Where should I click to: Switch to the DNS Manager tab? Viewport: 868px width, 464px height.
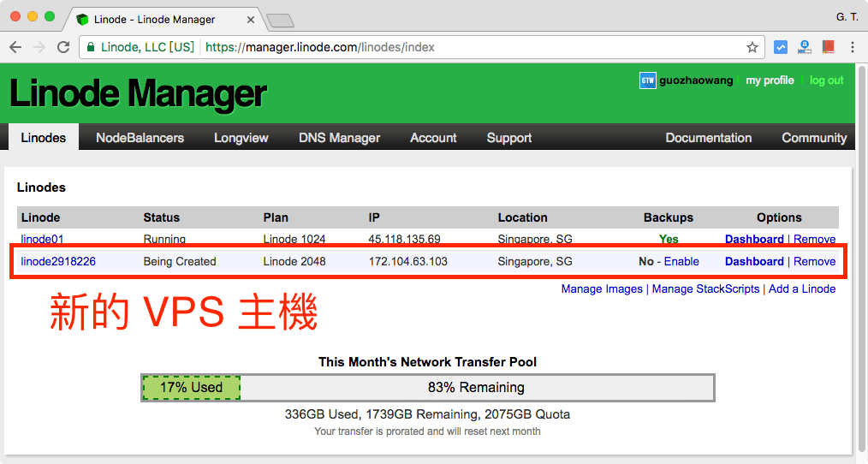[x=339, y=138]
